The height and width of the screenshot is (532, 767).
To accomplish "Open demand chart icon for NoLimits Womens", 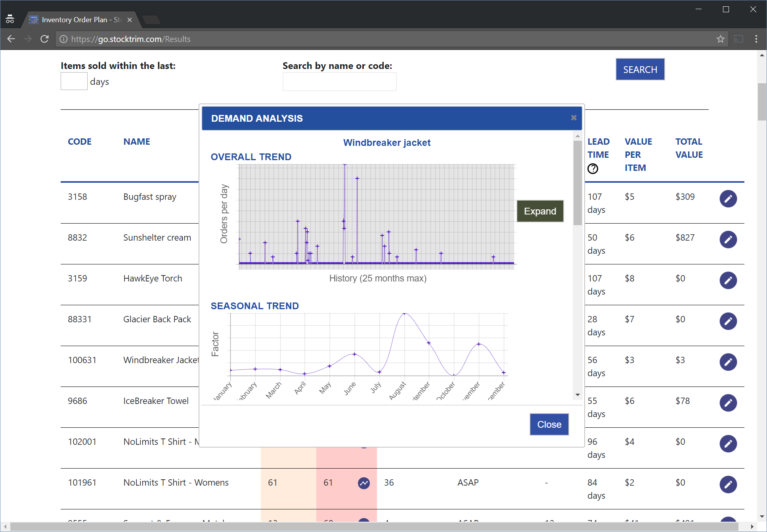I will coord(363,483).
